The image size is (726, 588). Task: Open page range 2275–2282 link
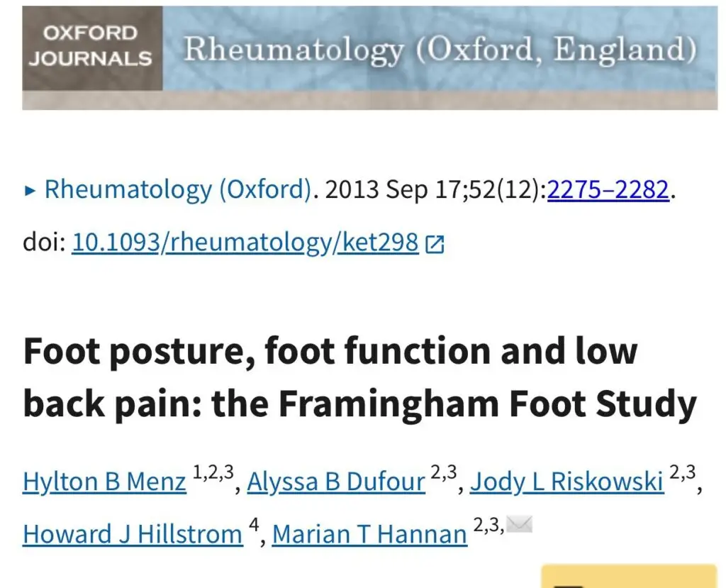[608, 190]
